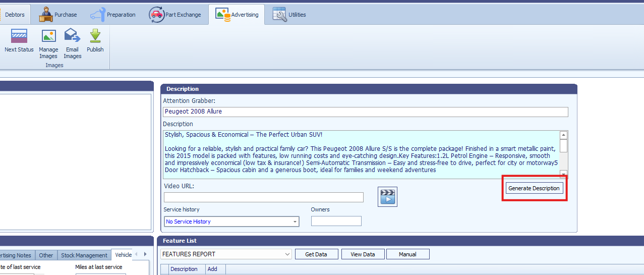Click the description scrollbar up arrow
Image resolution: width=644 pixels, height=275 pixels.
click(564, 135)
